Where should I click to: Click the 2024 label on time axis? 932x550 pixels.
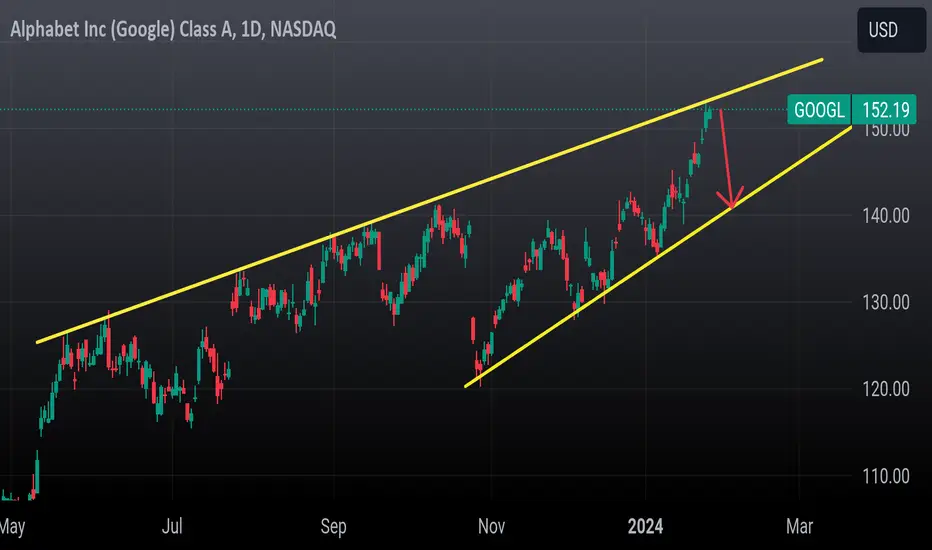pos(646,526)
